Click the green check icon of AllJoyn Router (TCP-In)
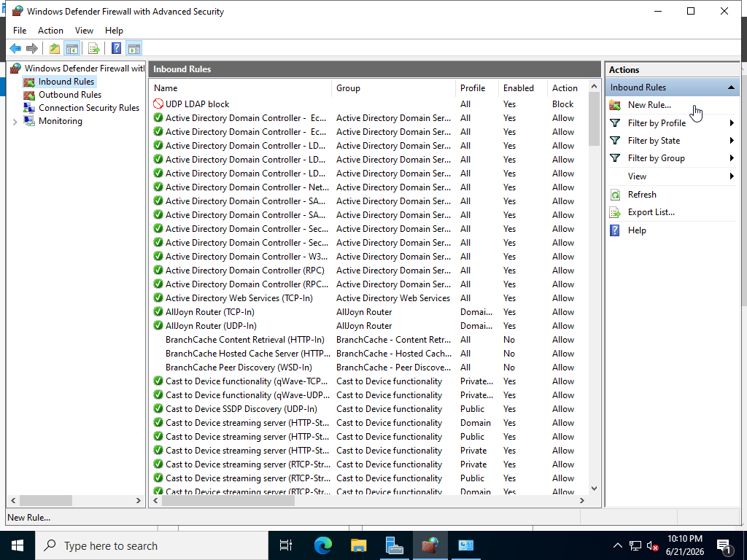 click(158, 312)
